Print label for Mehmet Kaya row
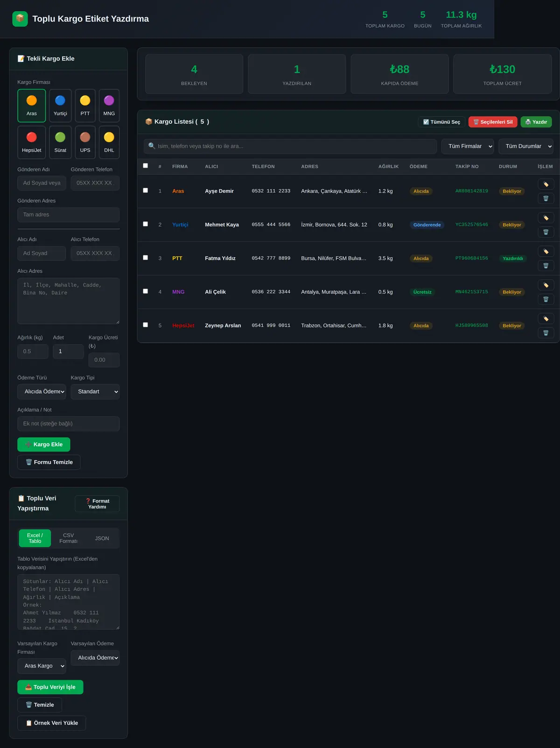Viewport: 560px width, 748px height. coord(546,218)
